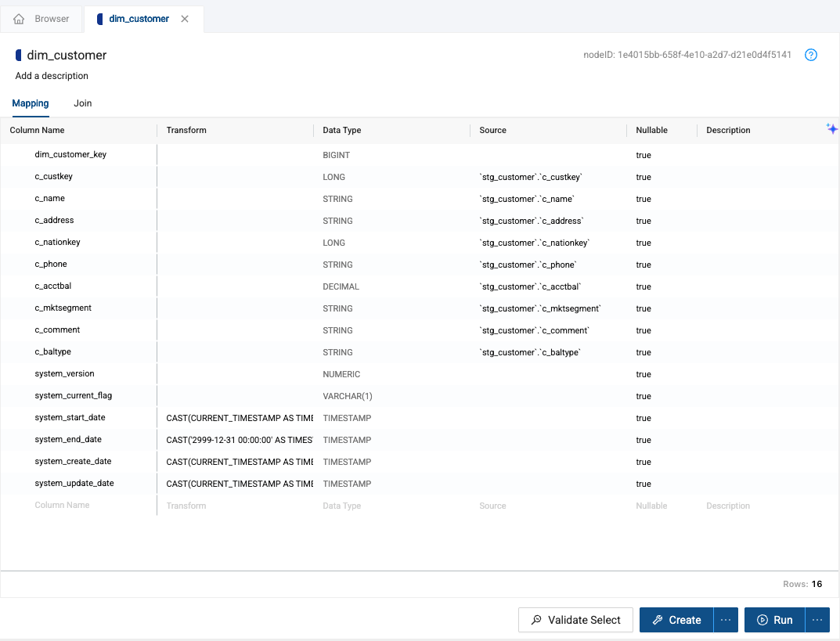This screenshot has height=641, width=840.
Task: Click the Validate Select button
Action: click(x=576, y=620)
